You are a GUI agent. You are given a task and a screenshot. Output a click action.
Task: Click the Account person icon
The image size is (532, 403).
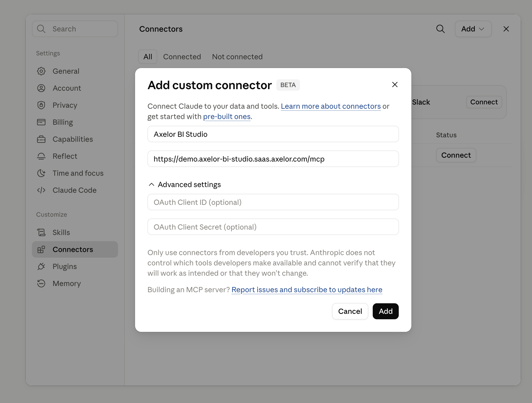click(41, 88)
